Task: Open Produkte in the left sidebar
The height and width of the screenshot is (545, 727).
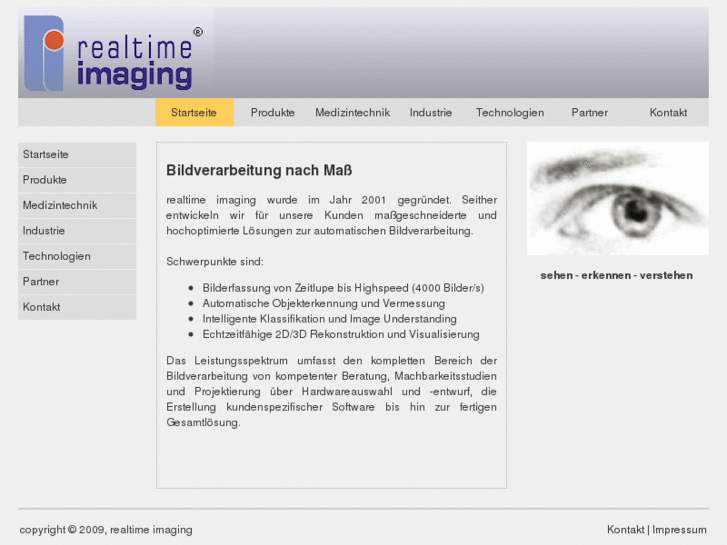Action: (x=77, y=180)
